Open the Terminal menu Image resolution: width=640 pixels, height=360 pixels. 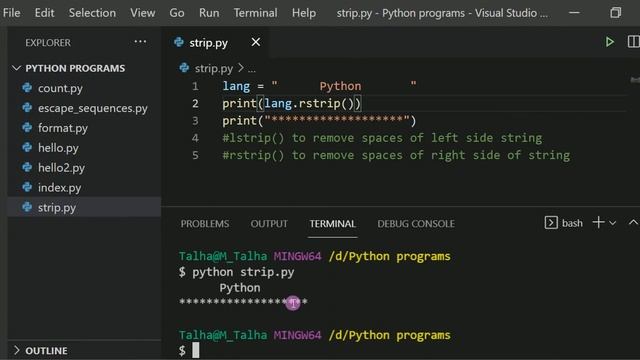(x=256, y=13)
